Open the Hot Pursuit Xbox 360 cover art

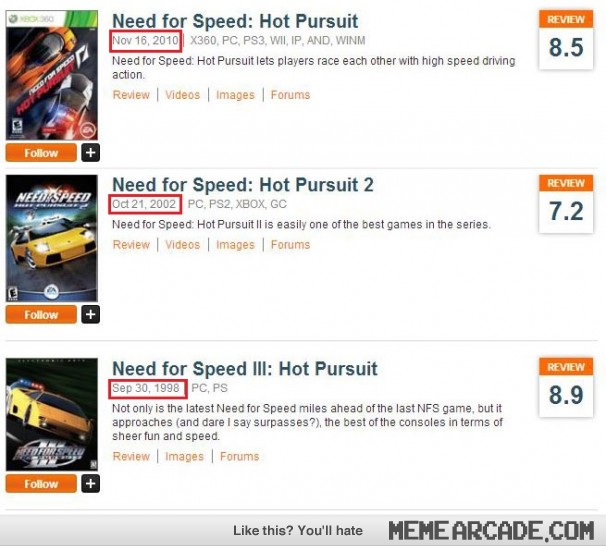(52, 75)
